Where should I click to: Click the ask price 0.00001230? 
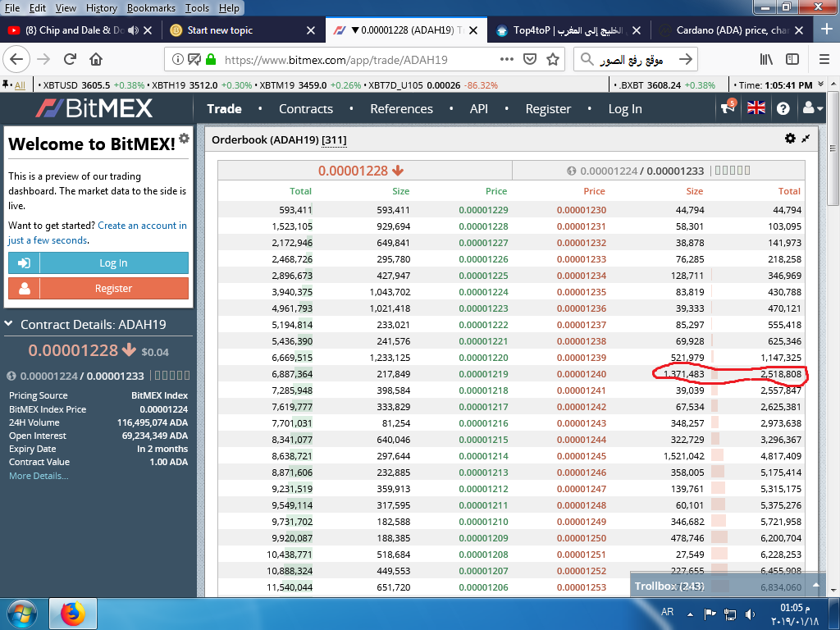tap(582, 210)
